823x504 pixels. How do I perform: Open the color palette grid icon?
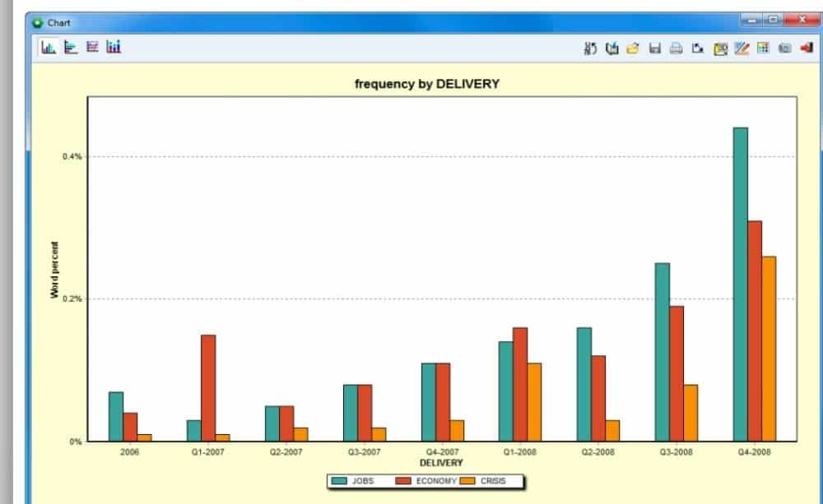point(763,49)
